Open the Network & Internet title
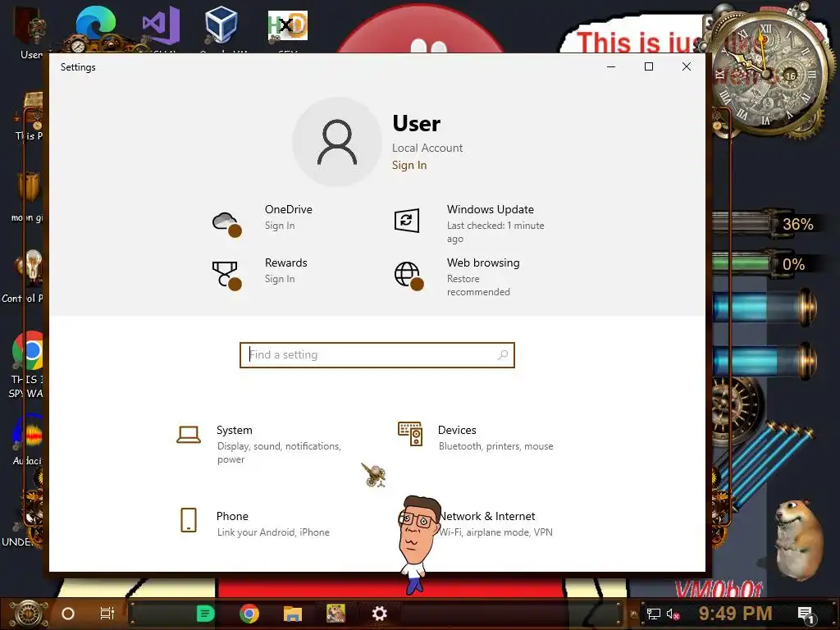The image size is (840, 630). click(487, 516)
